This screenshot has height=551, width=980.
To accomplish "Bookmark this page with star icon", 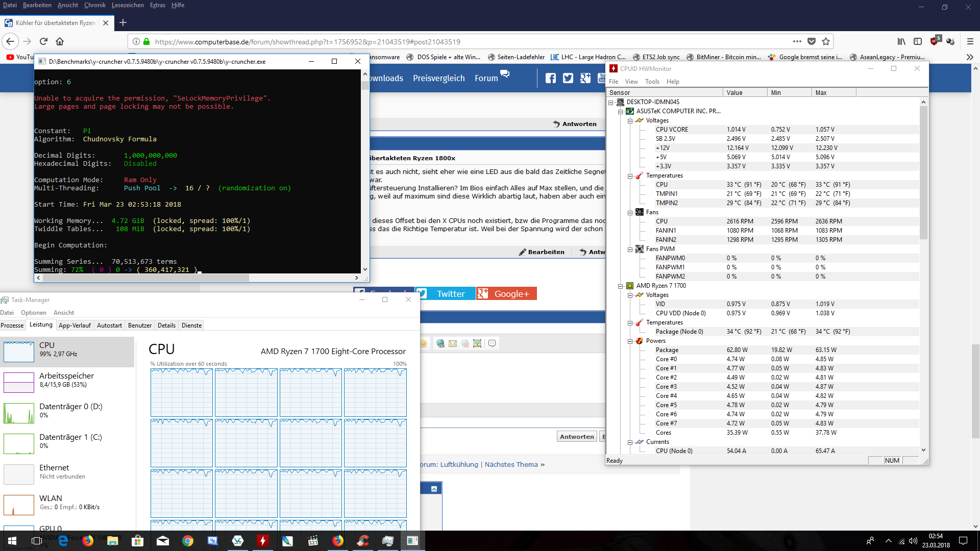I will pos(826,41).
